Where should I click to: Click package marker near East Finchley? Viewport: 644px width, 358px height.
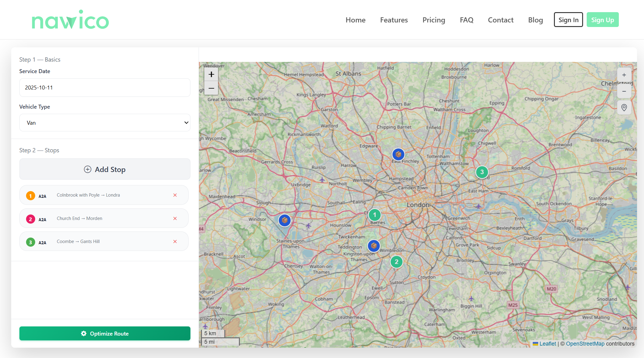pos(398,154)
